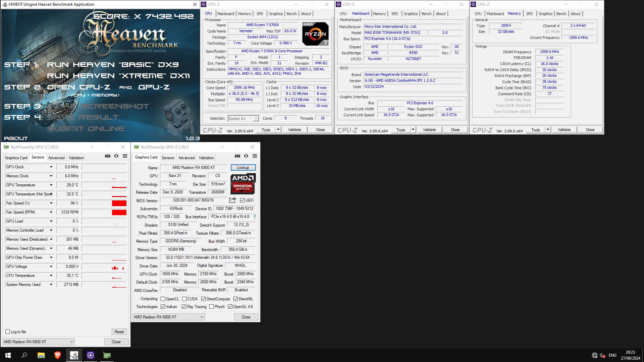Switch to Heaven Benchmark taskbar icon
This screenshot has width=644, height=362.
click(x=74, y=355)
